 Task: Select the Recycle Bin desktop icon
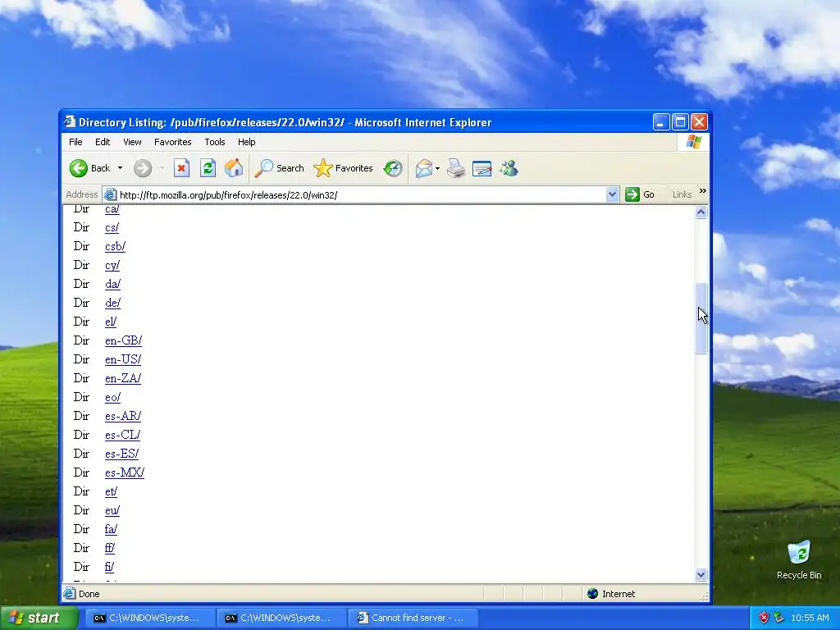(799, 559)
